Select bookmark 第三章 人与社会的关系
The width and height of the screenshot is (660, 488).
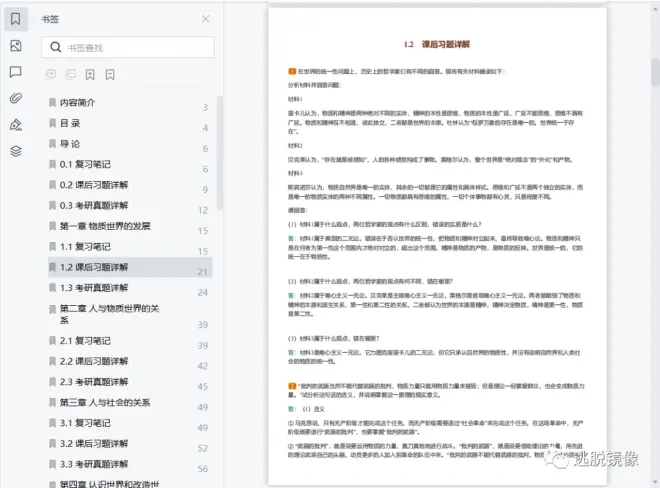coord(105,402)
